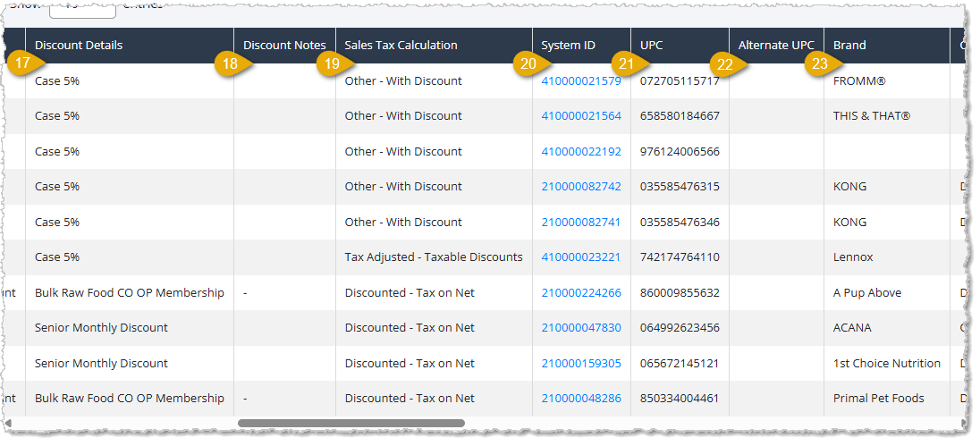This screenshot has width=980, height=446.
Task: Click the FROMM® brand cell
Action: (x=887, y=80)
